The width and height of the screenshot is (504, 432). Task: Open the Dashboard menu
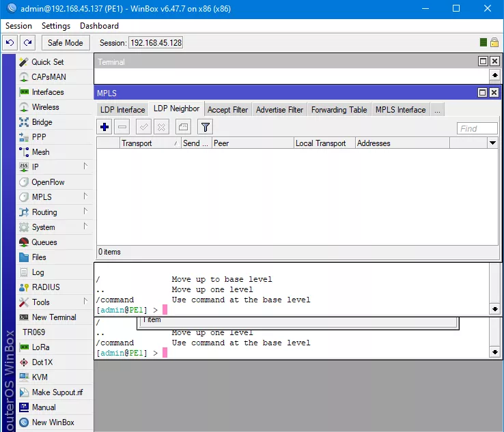[99, 26]
